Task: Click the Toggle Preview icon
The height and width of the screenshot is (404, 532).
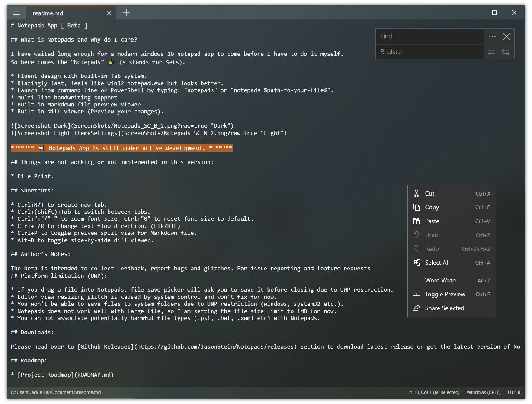Action: point(417,294)
